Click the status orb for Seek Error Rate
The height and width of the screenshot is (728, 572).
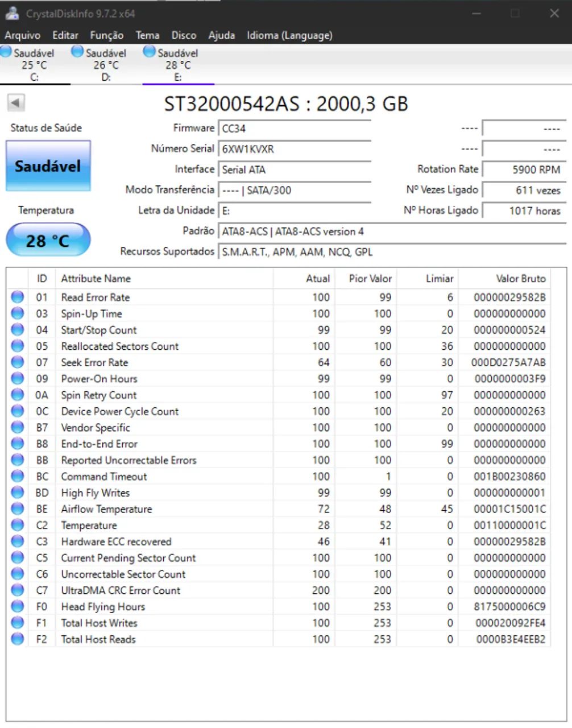[x=18, y=362]
